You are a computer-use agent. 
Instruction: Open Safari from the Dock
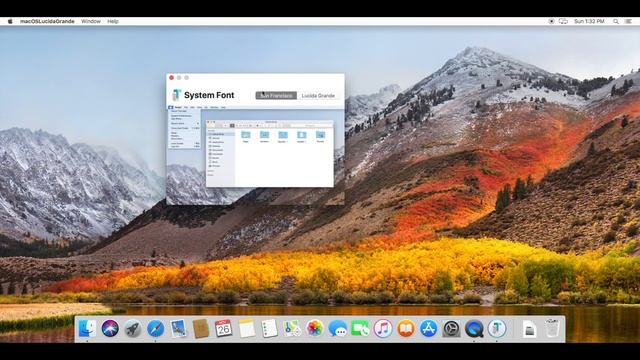[156, 328]
